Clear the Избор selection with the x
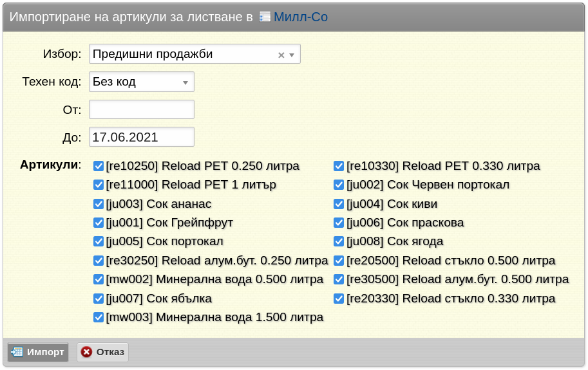588x370 pixels. 281,55
